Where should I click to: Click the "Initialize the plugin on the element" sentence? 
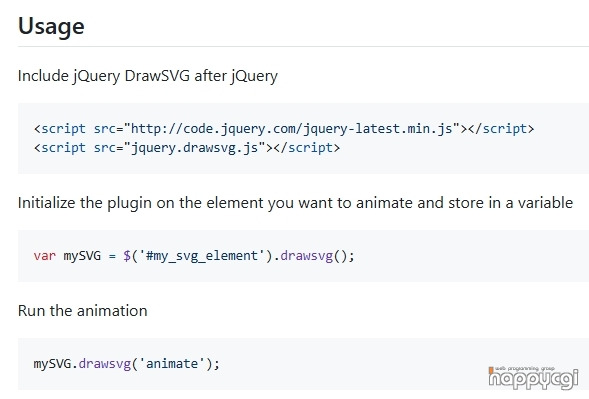click(295, 203)
